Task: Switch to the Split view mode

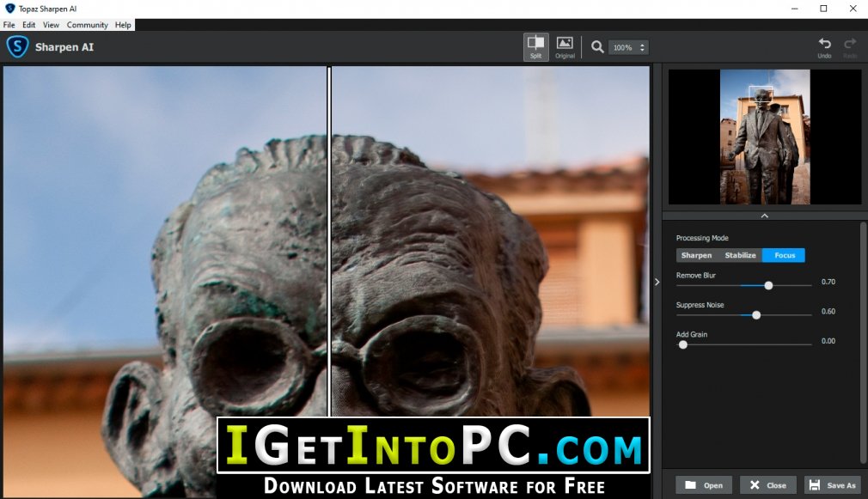Action: [536, 47]
